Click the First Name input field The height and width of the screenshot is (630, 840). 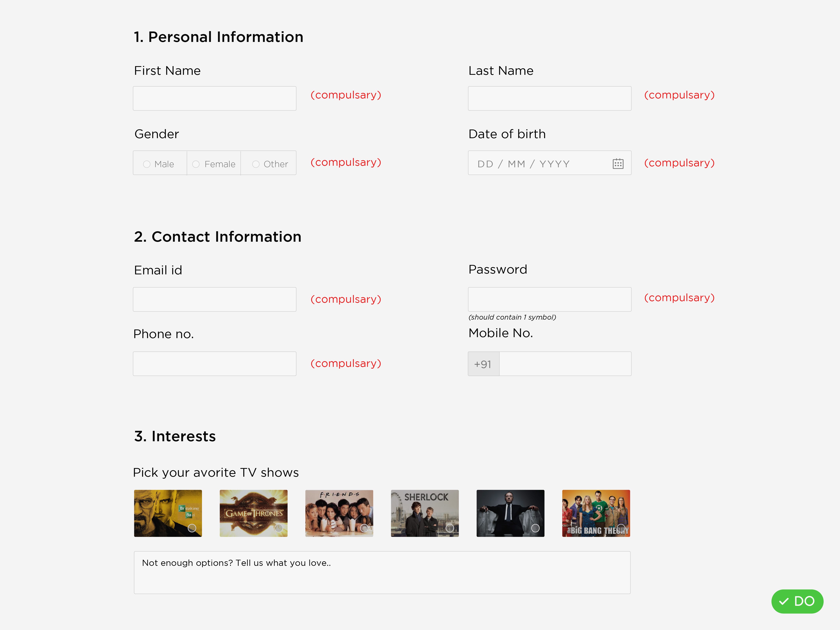point(214,98)
